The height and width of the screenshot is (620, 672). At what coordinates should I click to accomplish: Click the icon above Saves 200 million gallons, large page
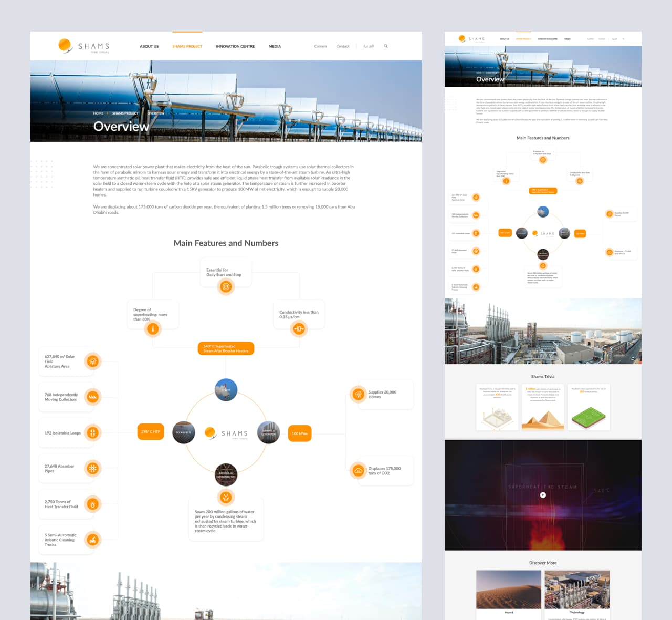pyautogui.click(x=226, y=497)
